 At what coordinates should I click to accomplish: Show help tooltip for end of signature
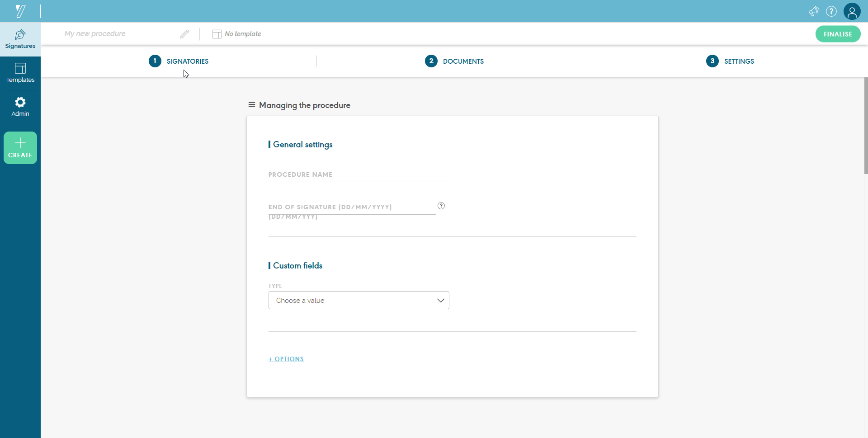(x=441, y=206)
